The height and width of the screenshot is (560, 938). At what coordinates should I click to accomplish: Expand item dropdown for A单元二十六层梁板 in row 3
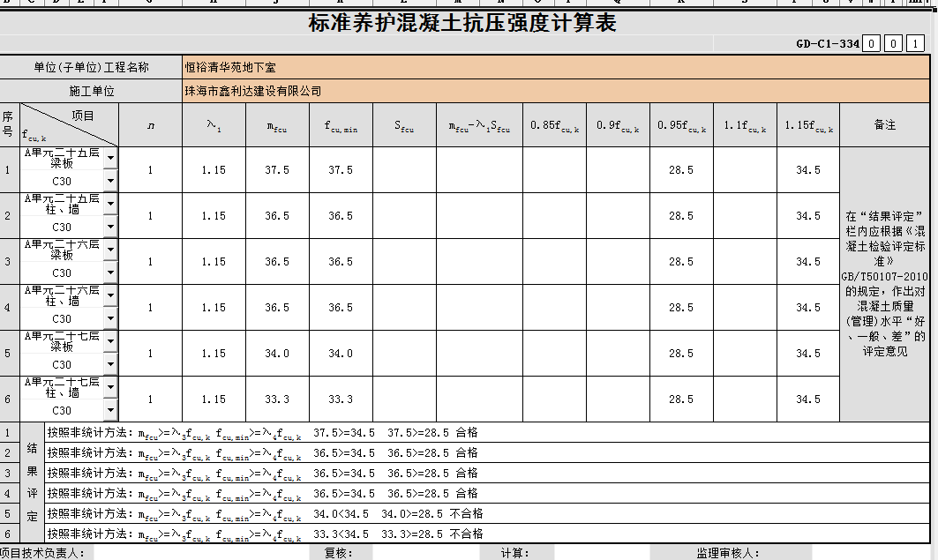pyautogui.click(x=110, y=250)
